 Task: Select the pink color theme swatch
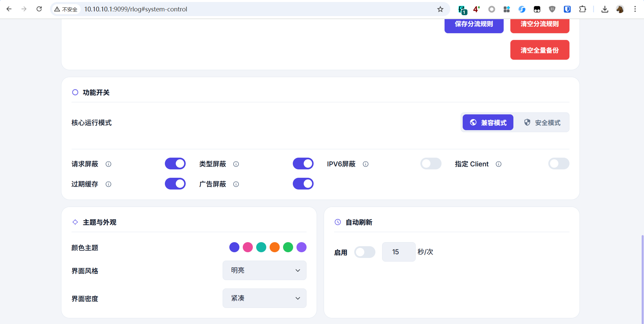coord(248,247)
